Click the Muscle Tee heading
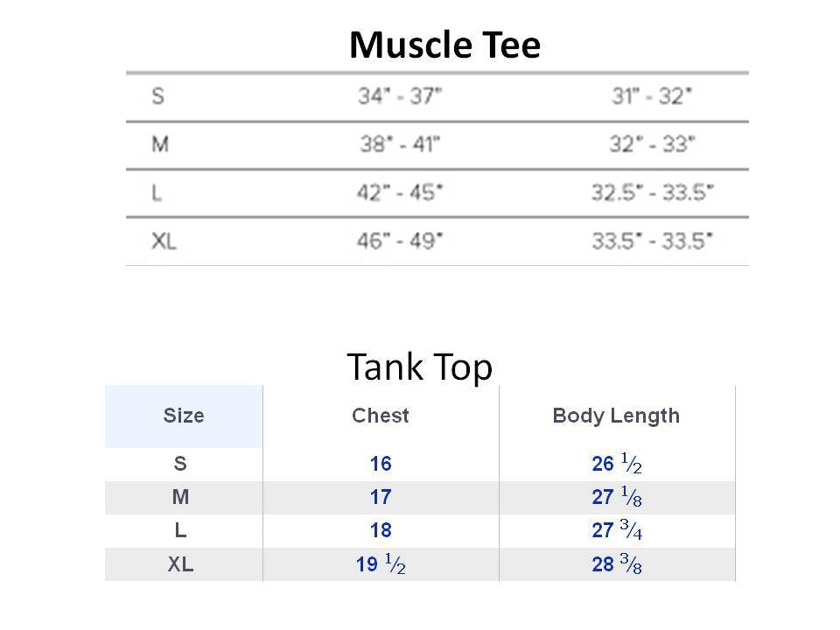Viewport: 840px width, 630px height. pos(444,45)
